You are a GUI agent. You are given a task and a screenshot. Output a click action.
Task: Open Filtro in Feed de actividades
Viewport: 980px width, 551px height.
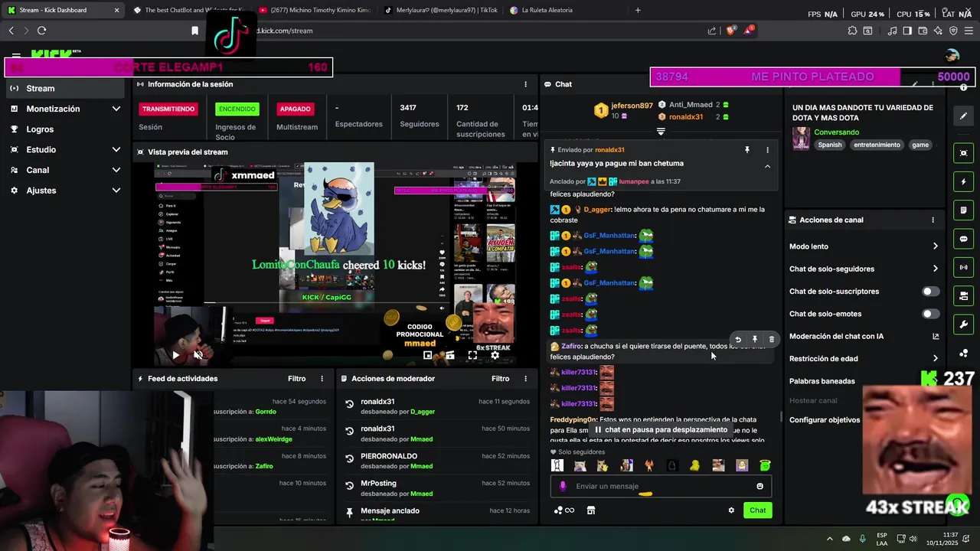click(297, 379)
